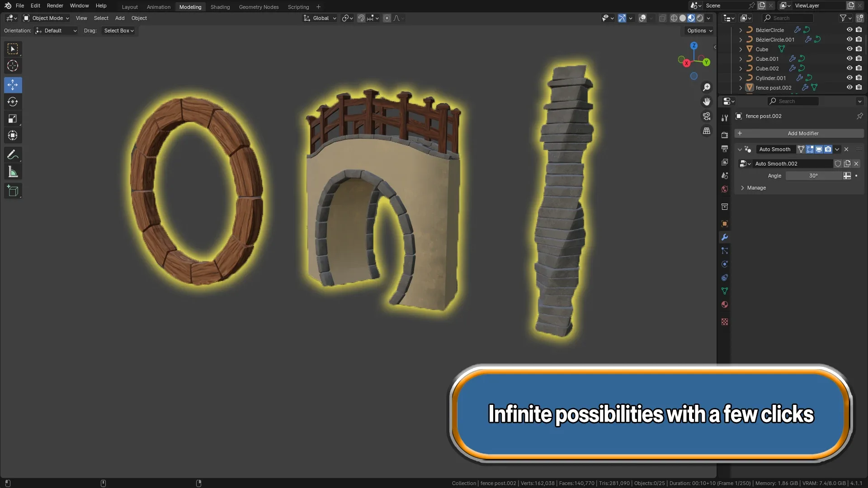Open the Modeling workspace tab
868x488 pixels.
coord(190,7)
